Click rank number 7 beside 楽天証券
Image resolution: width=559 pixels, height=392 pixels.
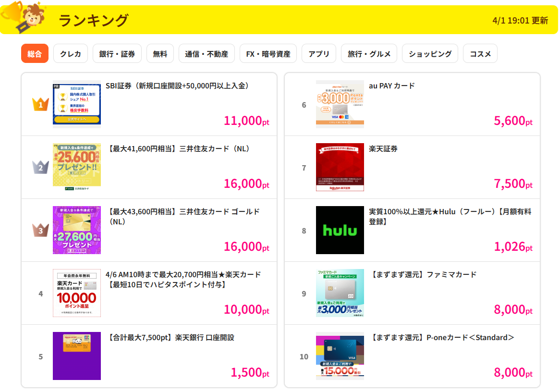304,168
